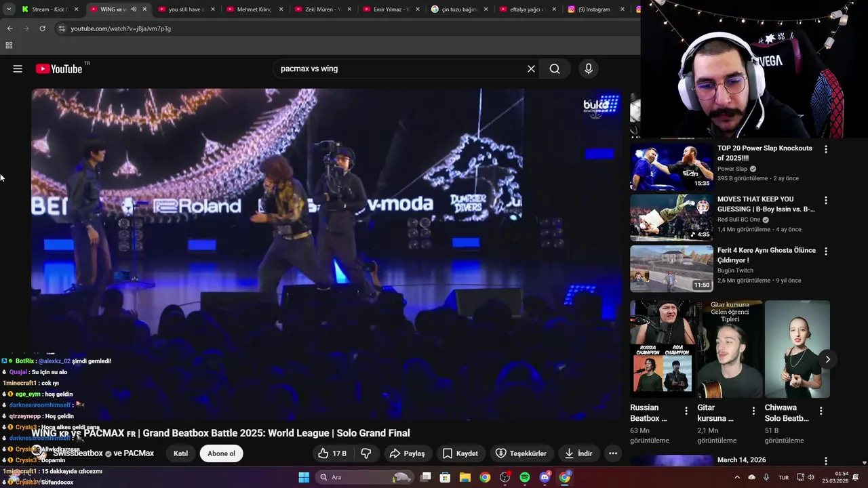Switch to eftalya yağcı tab
Screen dimensions: 868x488
528,9
